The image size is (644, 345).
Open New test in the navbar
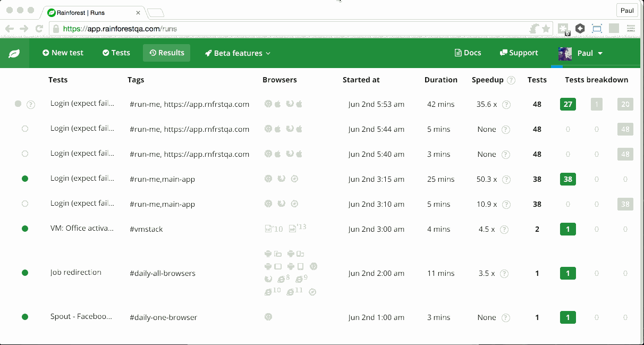pos(63,53)
